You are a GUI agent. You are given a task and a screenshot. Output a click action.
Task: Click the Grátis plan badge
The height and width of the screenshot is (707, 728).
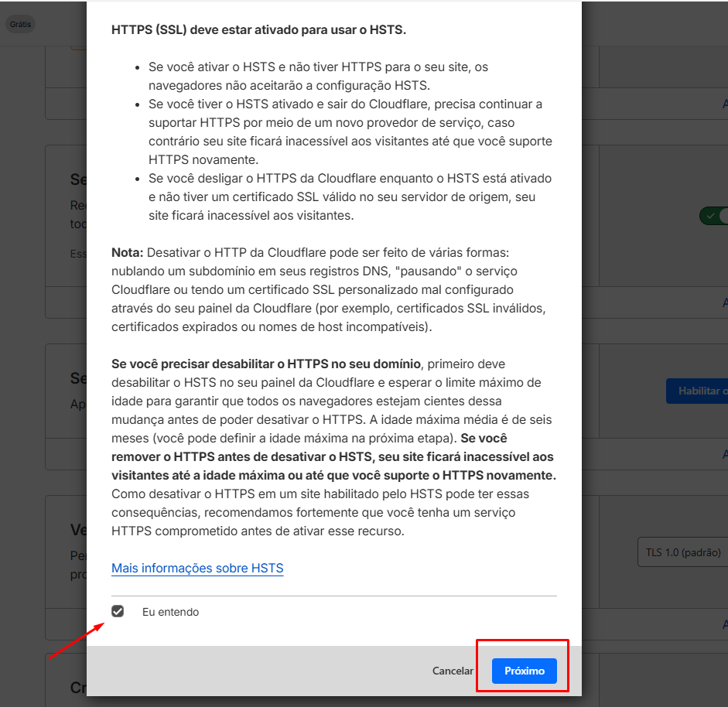tap(20, 24)
